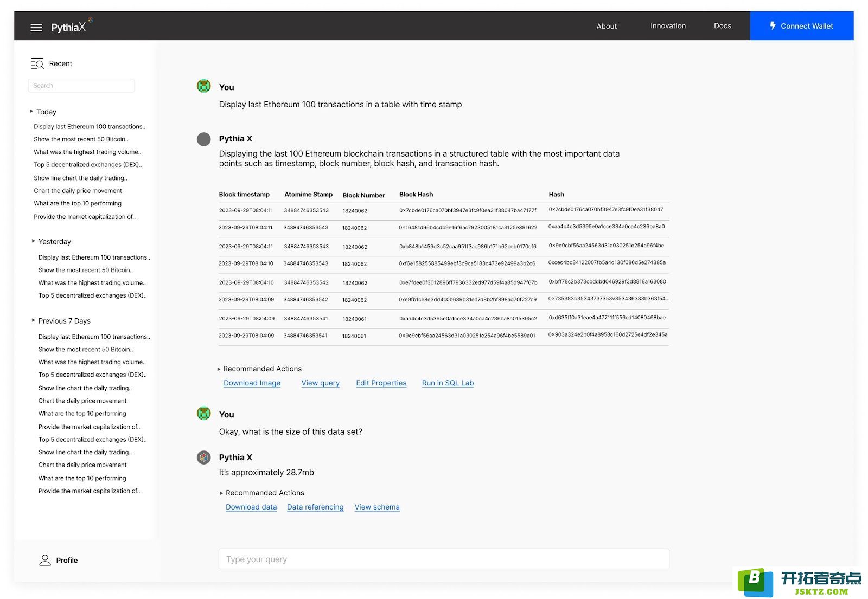Open Today's Provide the market capitalization query

(85, 217)
